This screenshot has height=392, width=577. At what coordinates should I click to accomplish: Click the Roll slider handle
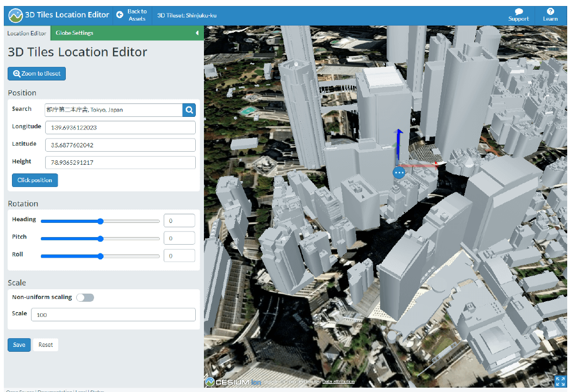[101, 256]
